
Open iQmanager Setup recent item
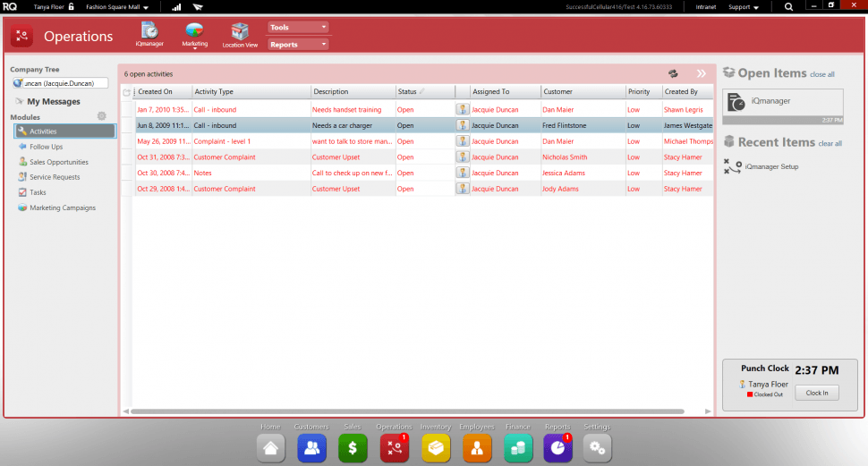pos(762,166)
